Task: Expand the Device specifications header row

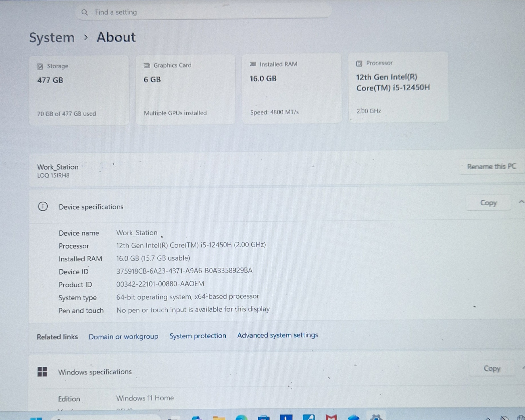Action: click(256, 206)
